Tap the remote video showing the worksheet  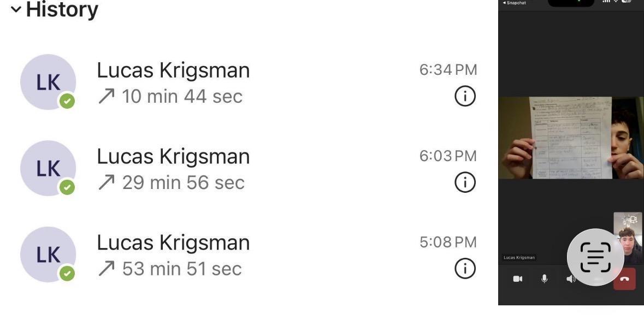(x=571, y=138)
